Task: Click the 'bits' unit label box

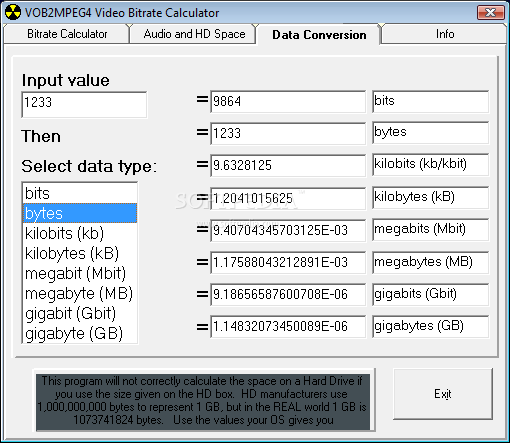Action: point(430,101)
